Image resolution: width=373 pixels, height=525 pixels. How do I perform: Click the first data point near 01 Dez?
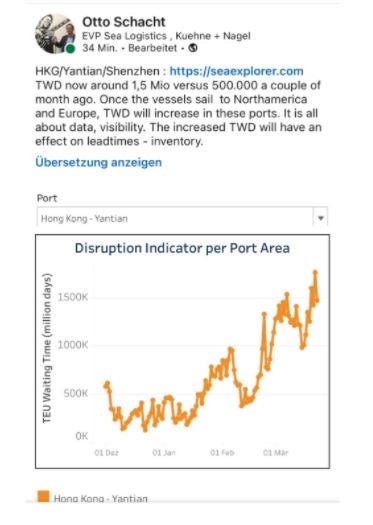click(x=107, y=384)
